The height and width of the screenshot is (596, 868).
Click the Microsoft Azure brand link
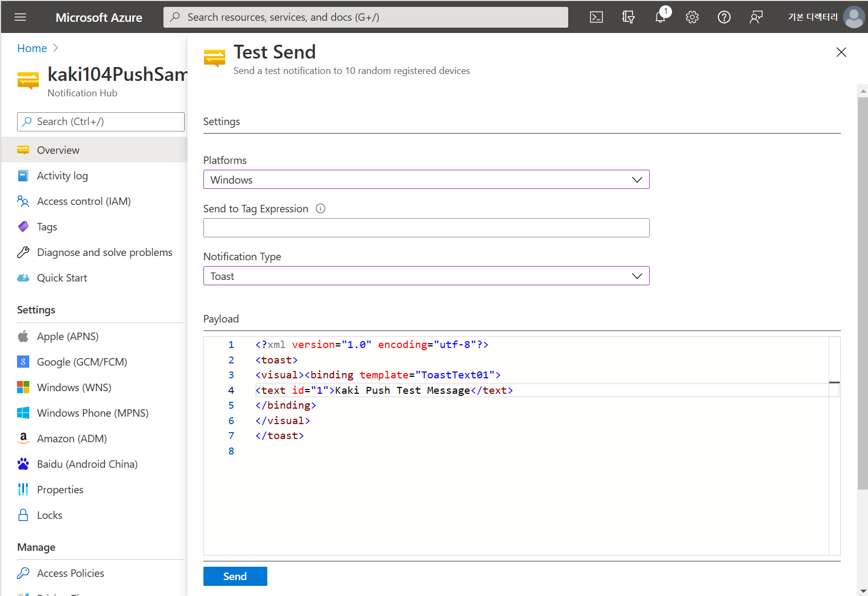(x=99, y=17)
